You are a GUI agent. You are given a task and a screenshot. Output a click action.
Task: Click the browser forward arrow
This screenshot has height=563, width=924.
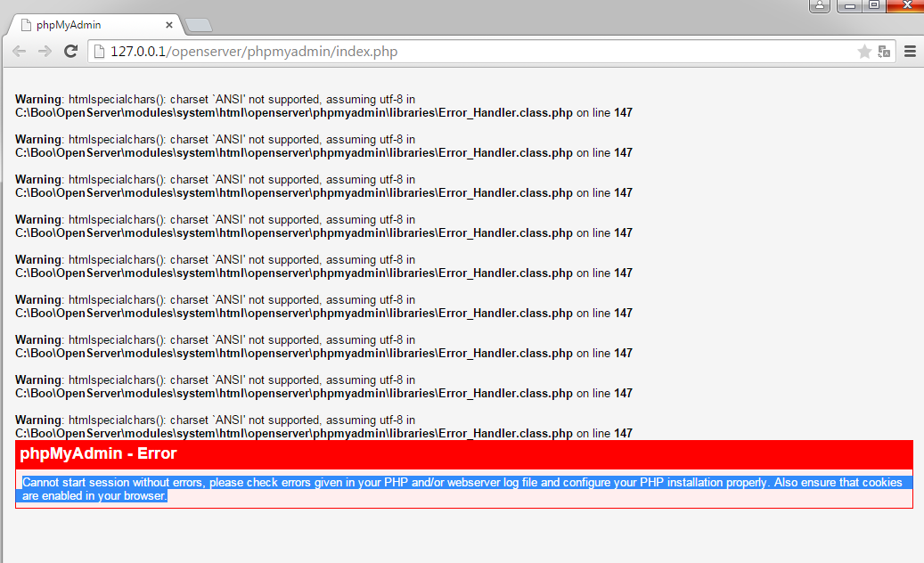pos(45,52)
